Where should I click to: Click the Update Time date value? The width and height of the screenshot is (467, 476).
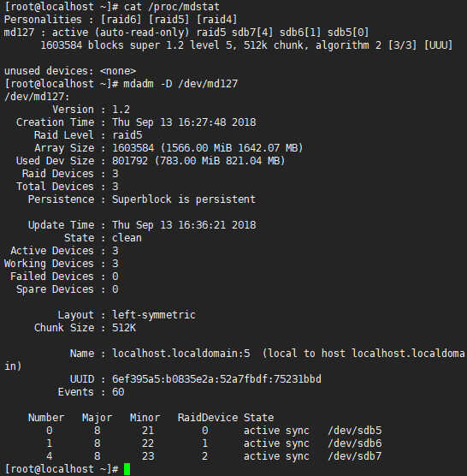[x=184, y=225]
